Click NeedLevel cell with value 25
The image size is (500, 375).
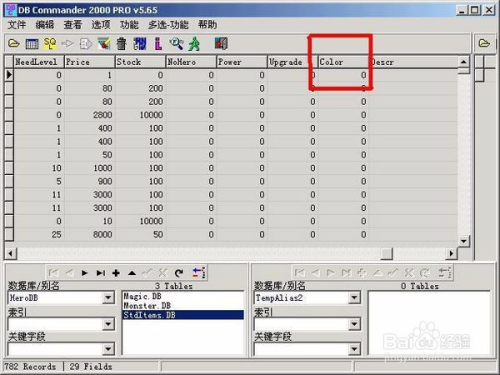click(x=39, y=235)
